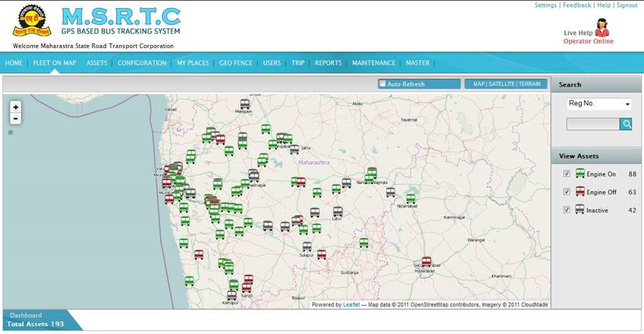Screen dimensions: 644x334
Task: Zoom out the map with minus button
Action: pos(16,119)
